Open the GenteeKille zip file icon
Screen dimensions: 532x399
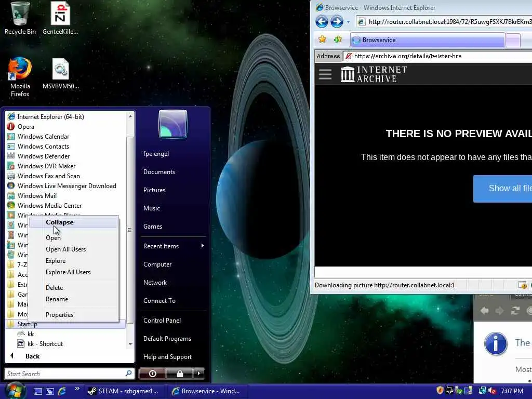click(60, 18)
